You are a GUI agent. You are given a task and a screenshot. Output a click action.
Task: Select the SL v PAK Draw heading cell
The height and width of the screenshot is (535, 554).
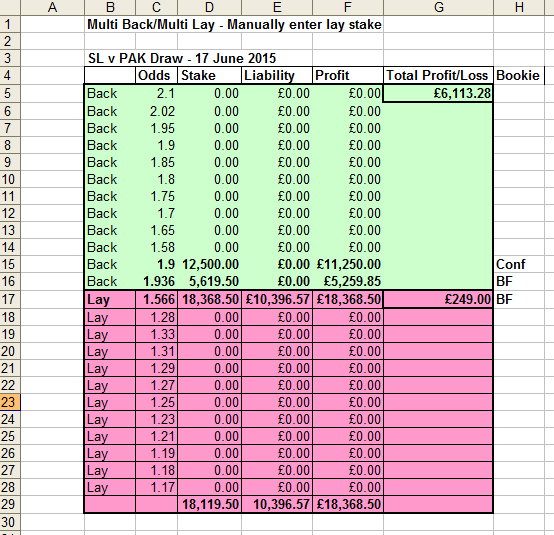pos(182,58)
